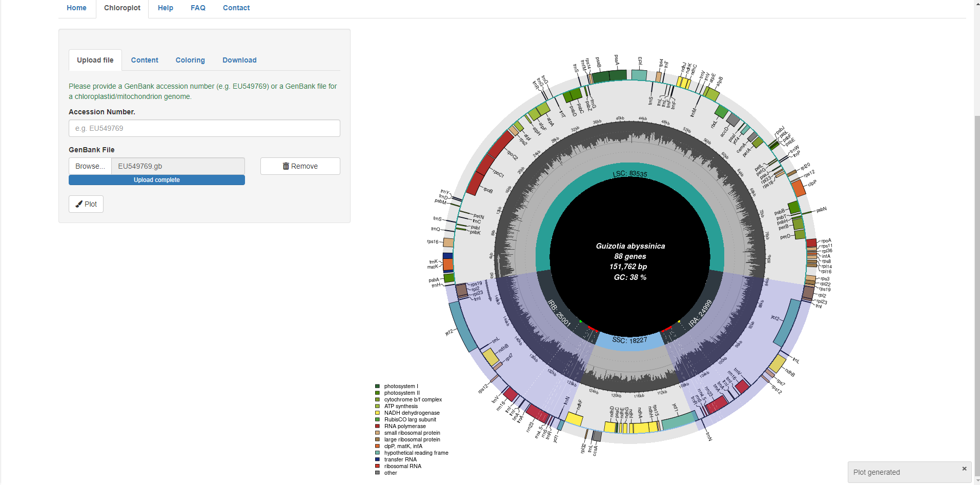
Task: Click the paintbrush icon on Plot button
Action: [79, 204]
